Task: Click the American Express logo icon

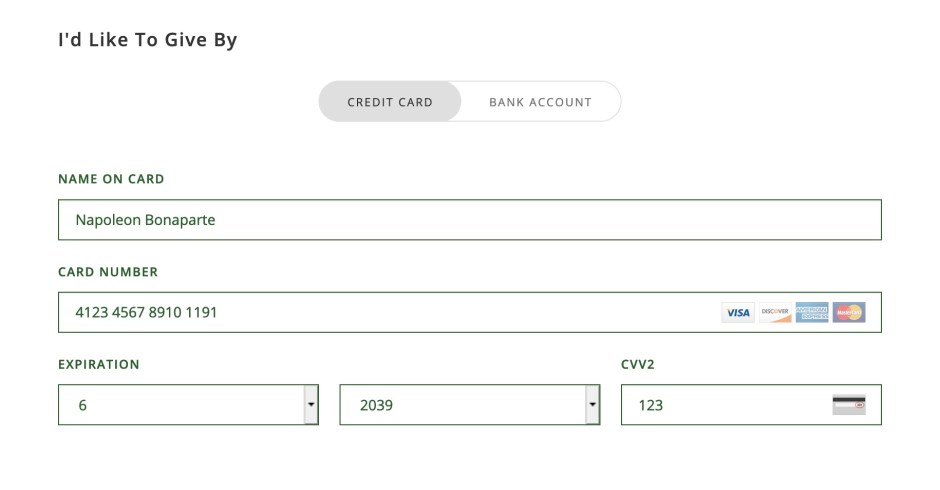Action: click(812, 313)
